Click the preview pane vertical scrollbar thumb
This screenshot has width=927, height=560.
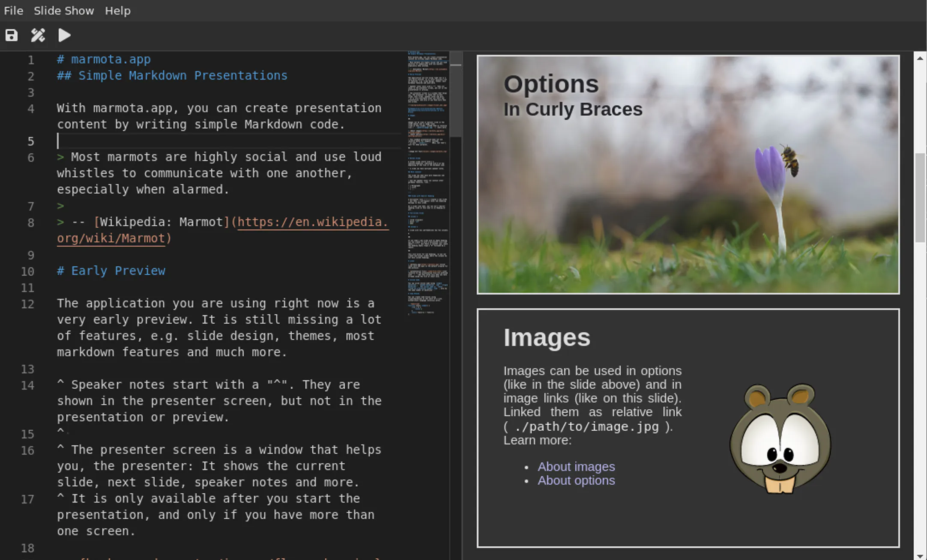[920, 197]
